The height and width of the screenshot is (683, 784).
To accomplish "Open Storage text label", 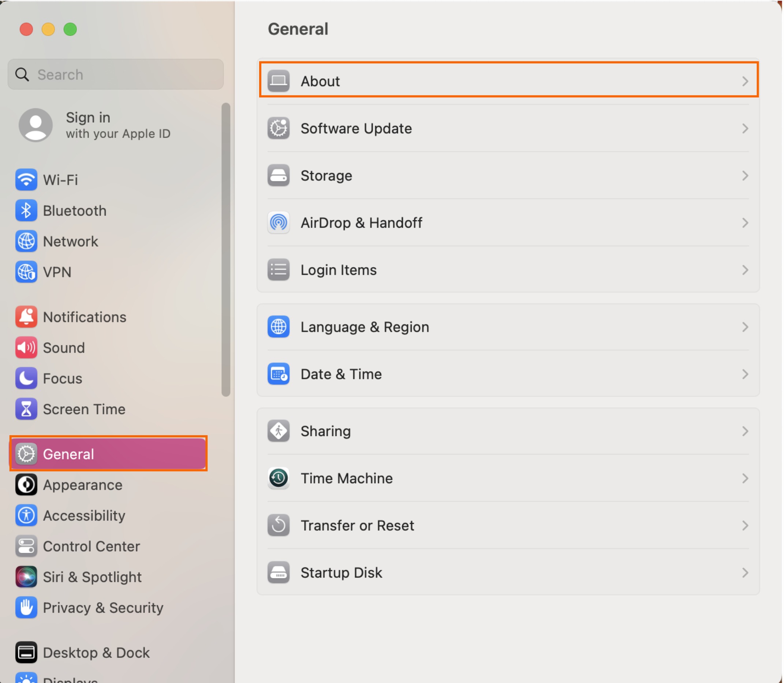I will click(326, 176).
